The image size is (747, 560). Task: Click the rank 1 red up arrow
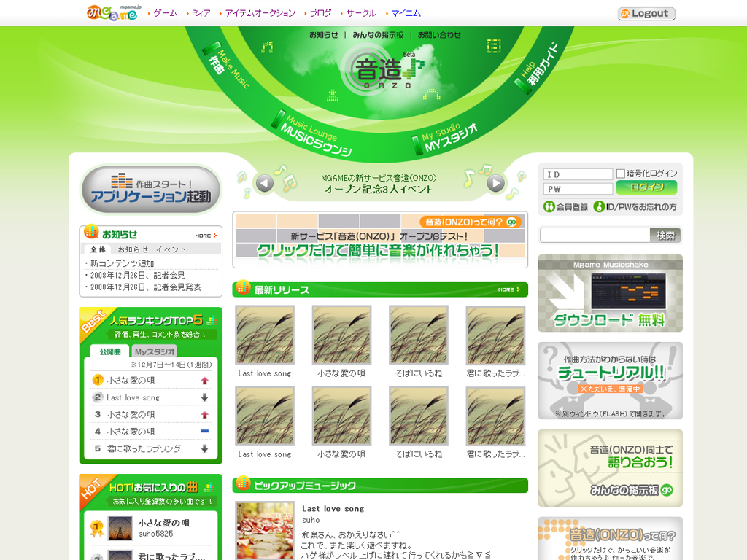[x=204, y=381]
